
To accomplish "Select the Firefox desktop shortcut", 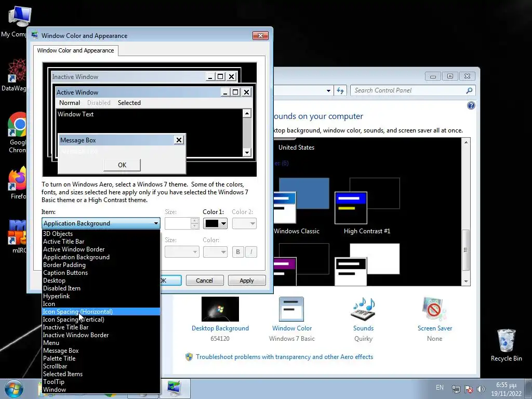I will [18, 183].
